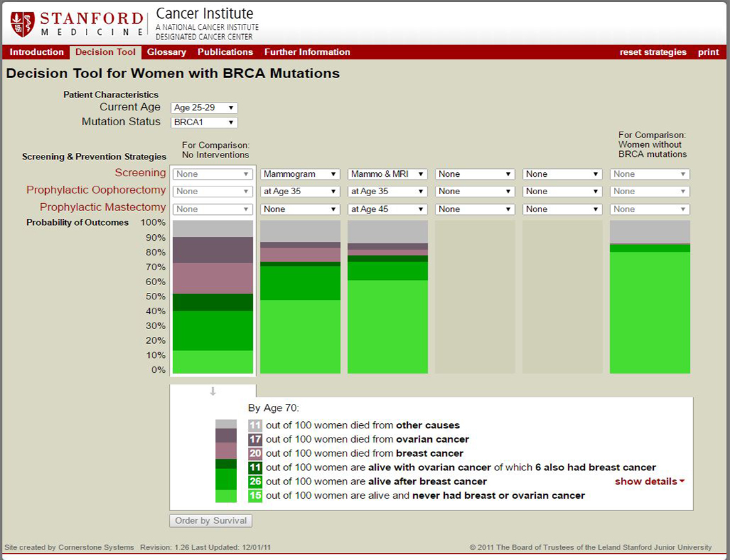Open Oophorectomy dropdown in the Mammogram column
Image resolution: width=730 pixels, height=560 pixels.
pos(300,192)
